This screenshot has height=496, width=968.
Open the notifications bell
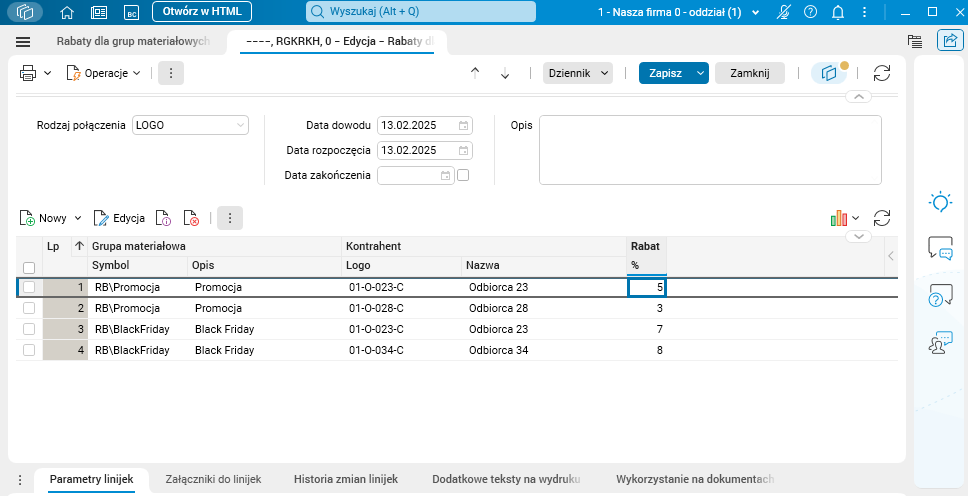838,12
